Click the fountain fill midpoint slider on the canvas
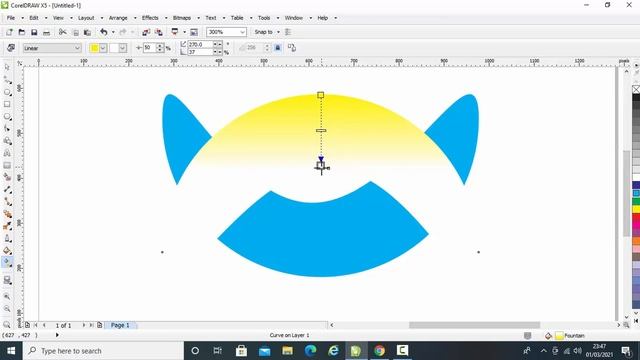This screenshot has height=360, width=640. click(321, 131)
